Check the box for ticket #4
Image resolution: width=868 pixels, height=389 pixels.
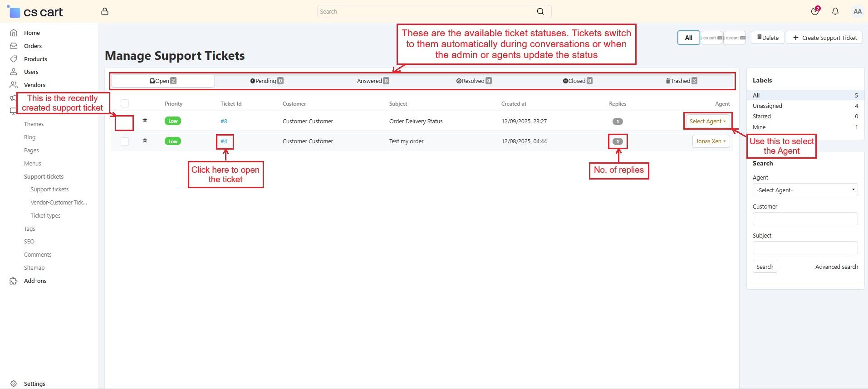[x=125, y=141]
